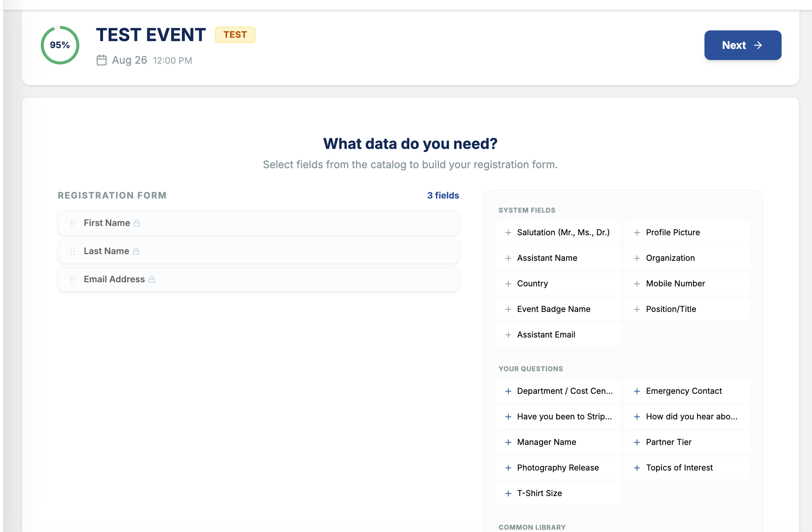Screen dimensions: 812x532
Task: Click the plus icon for Assistant Email
Action: pos(508,335)
